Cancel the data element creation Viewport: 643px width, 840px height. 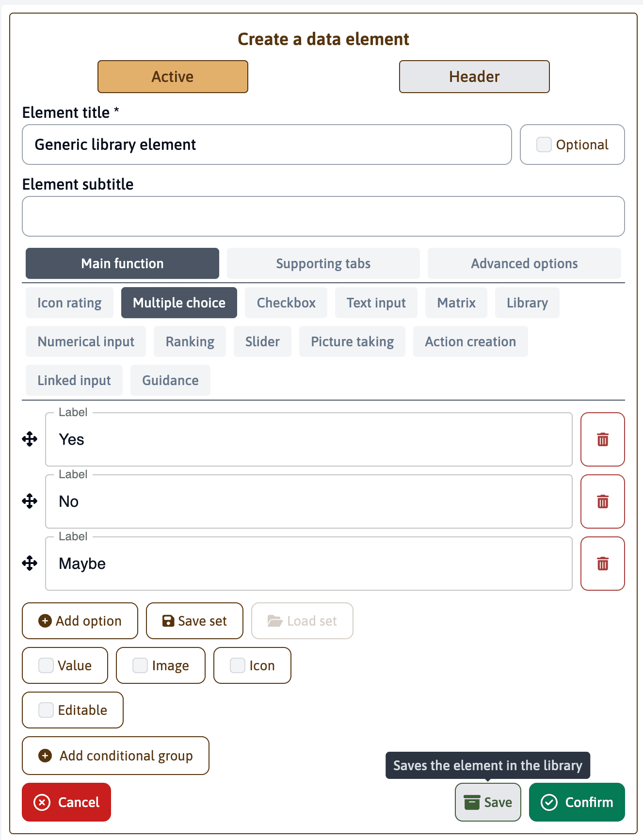[66, 802]
